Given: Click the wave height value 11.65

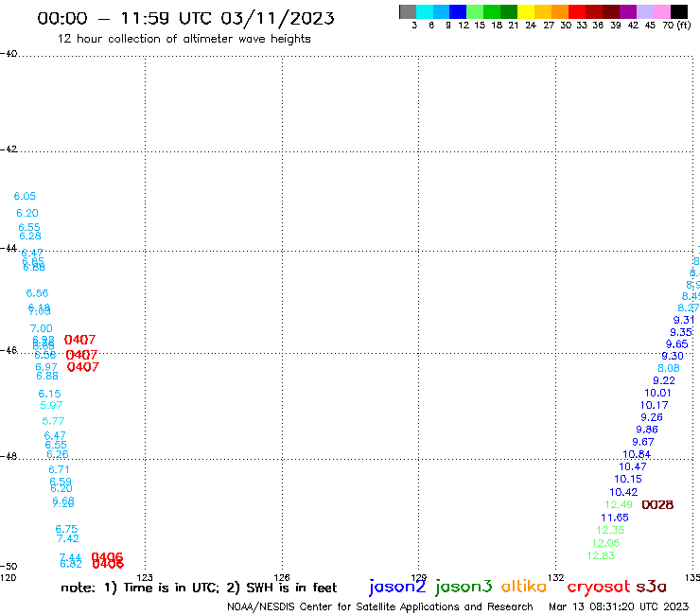Looking at the screenshot, I should (x=615, y=518).
